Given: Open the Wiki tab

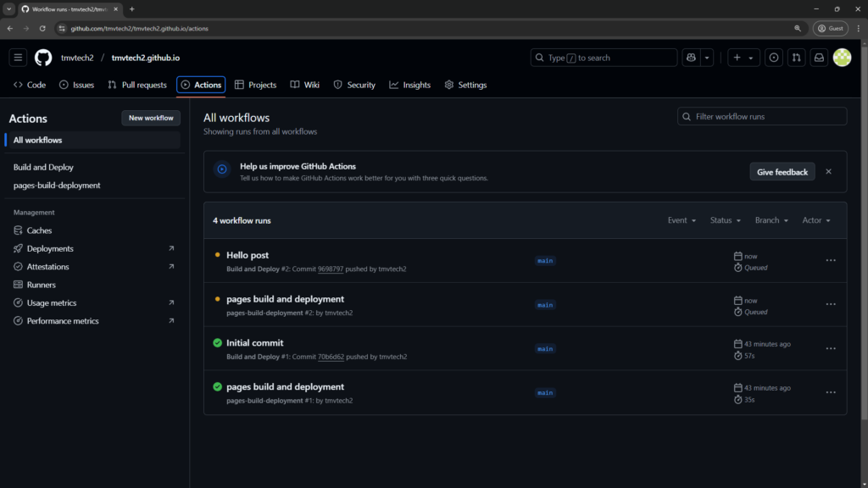Looking at the screenshot, I should (305, 85).
